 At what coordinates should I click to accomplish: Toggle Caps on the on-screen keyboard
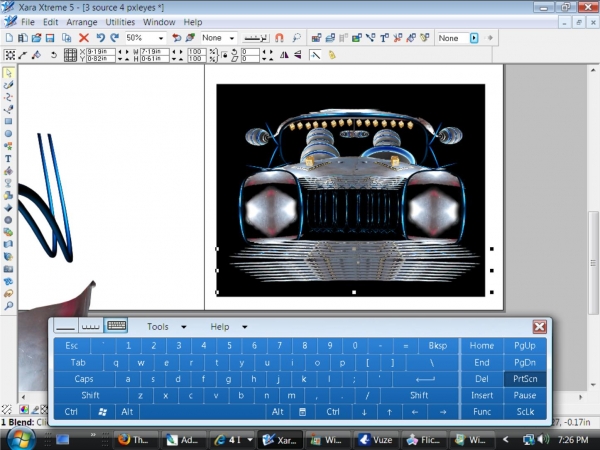pos(84,379)
